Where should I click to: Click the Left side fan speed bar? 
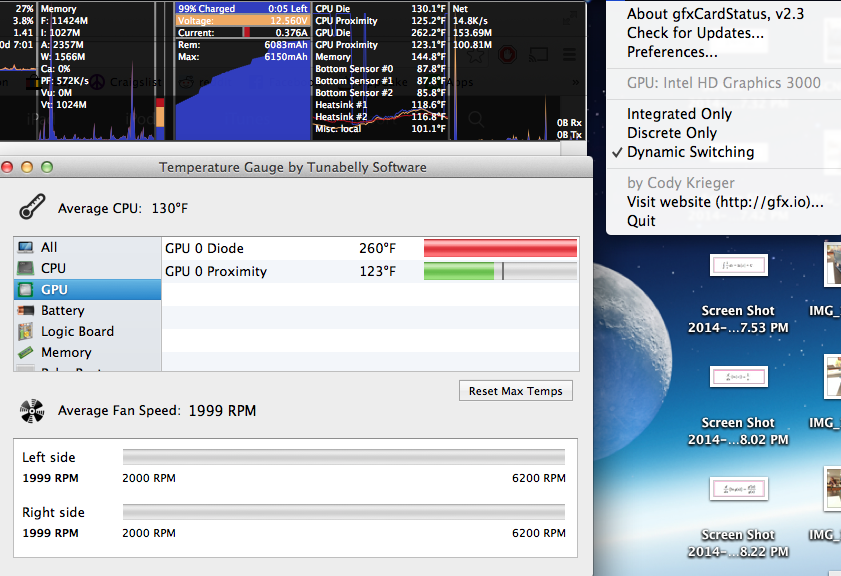pos(344,457)
